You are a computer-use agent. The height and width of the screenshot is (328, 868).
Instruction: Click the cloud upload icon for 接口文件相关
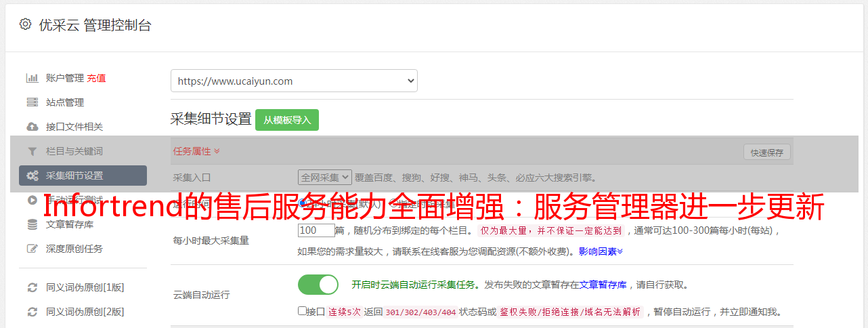pyautogui.click(x=32, y=127)
